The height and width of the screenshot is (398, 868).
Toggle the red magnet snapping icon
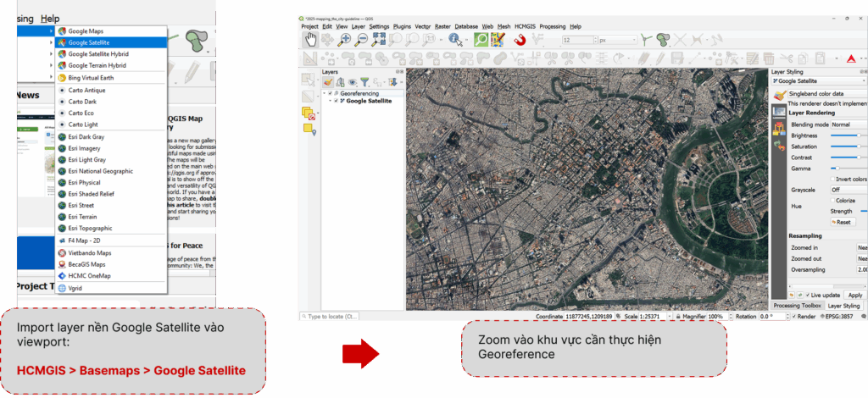[520, 40]
